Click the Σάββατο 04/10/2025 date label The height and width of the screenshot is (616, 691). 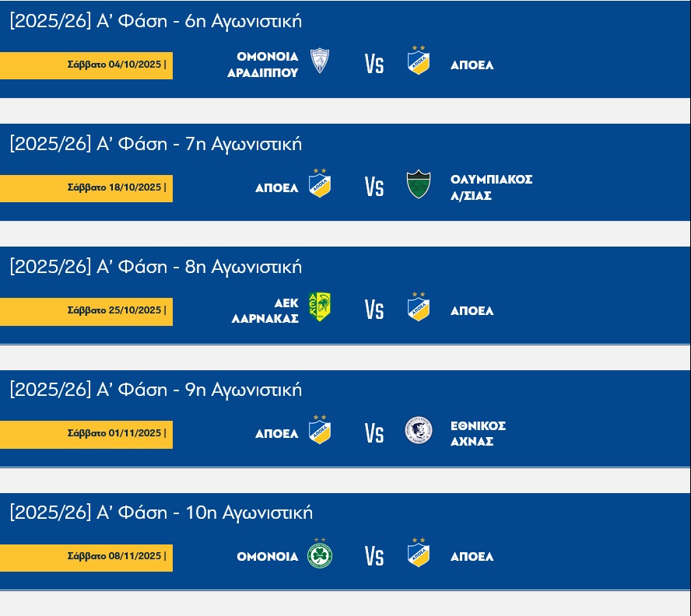(x=117, y=65)
